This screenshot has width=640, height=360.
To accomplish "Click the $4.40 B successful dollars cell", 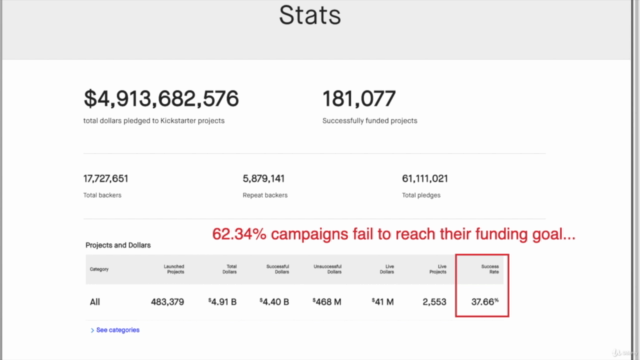I will pyautogui.click(x=274, y=302).
